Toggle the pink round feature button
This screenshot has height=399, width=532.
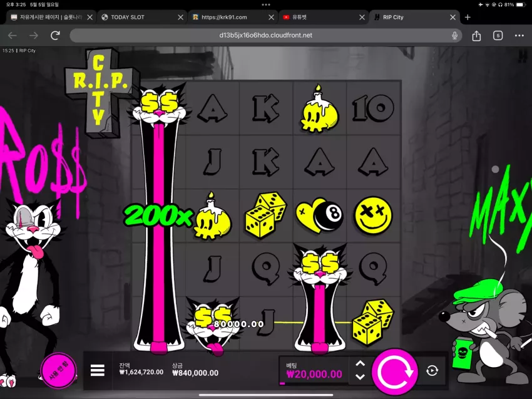58,371
